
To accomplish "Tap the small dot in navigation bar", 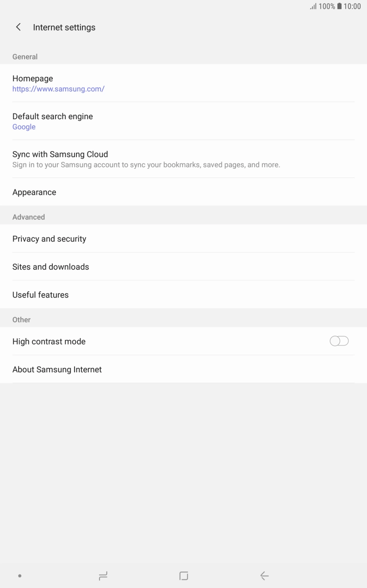I will [x=20, y=576].
